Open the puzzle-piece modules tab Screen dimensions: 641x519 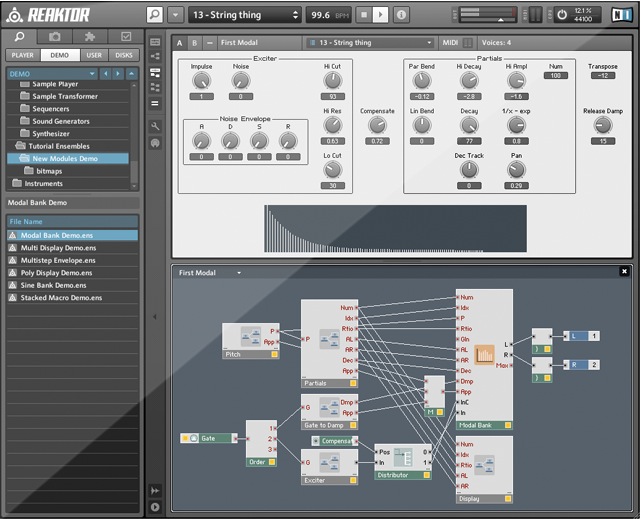[x=90, y=37]
